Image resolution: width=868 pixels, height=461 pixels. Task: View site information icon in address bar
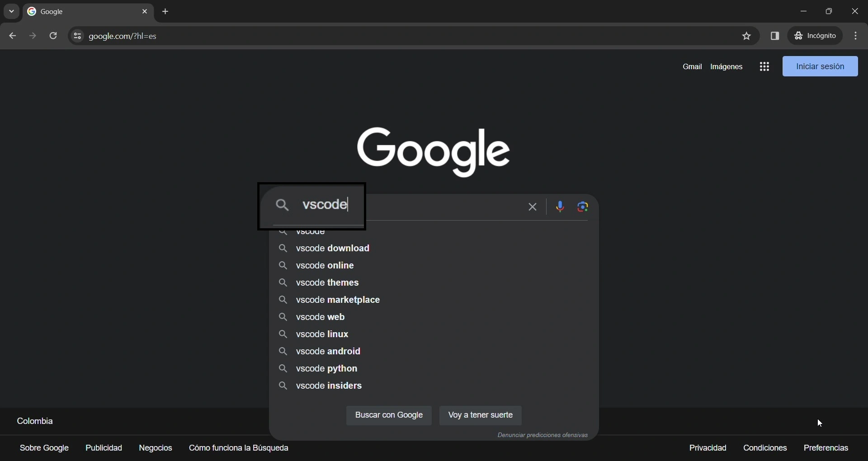(x=77, y=36)
